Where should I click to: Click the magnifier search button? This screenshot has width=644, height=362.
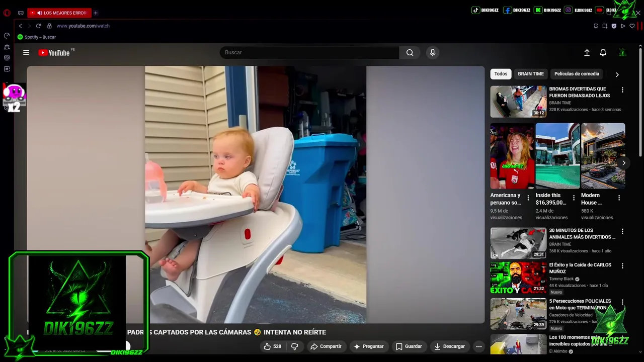pos(410,52)
